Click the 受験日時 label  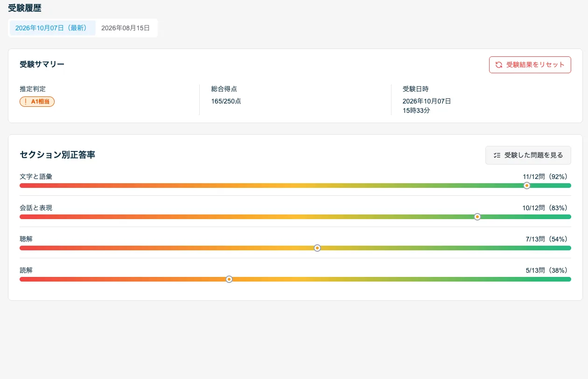[416, 89]
